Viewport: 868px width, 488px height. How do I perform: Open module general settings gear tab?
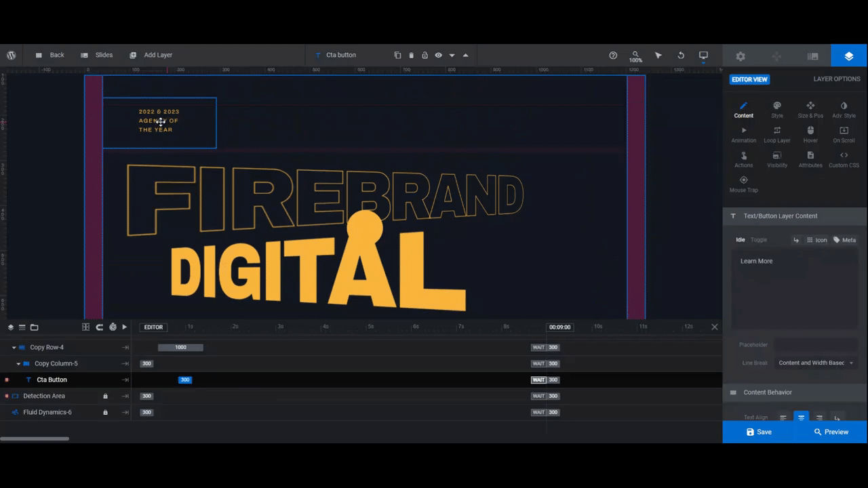point(741,56)
